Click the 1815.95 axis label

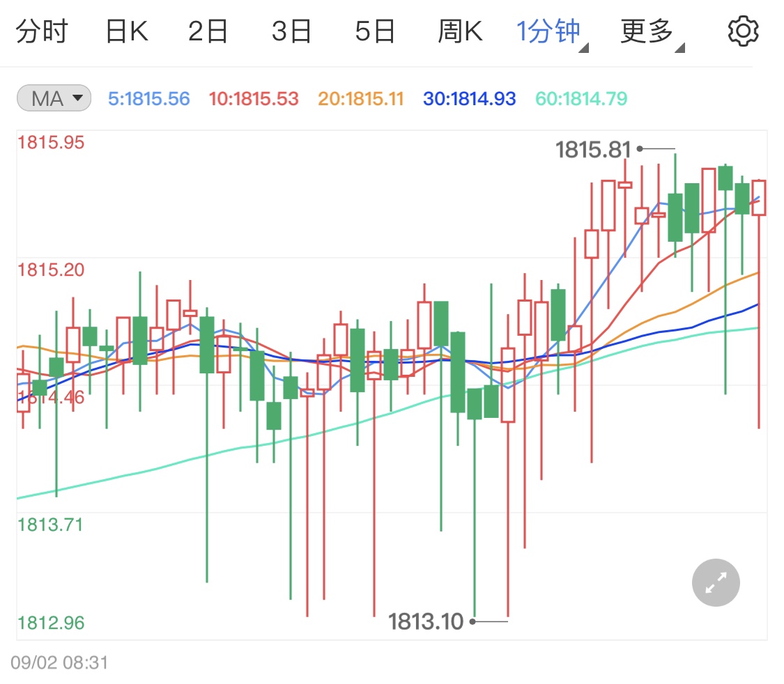(50, 143)
